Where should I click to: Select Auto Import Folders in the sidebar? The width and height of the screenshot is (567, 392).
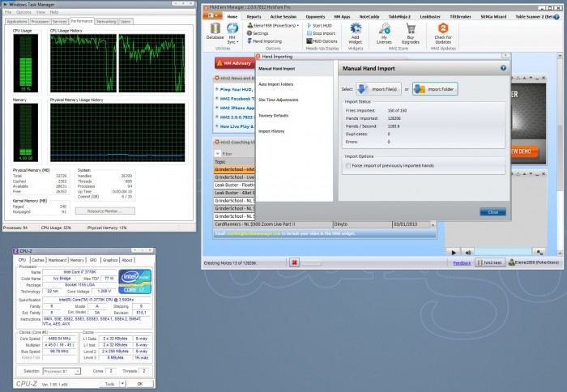pos(275,84)
